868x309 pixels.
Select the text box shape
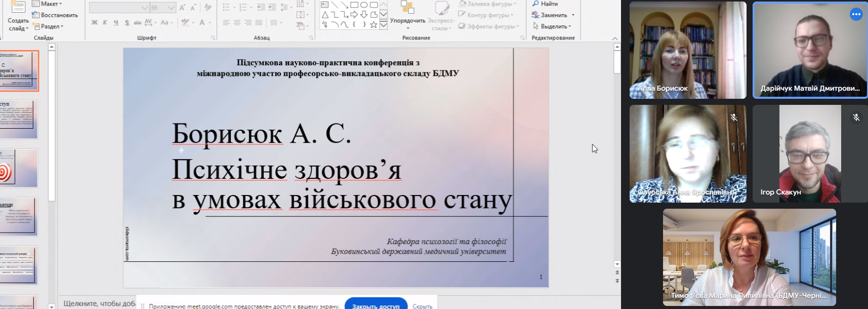tap(325, 5)
